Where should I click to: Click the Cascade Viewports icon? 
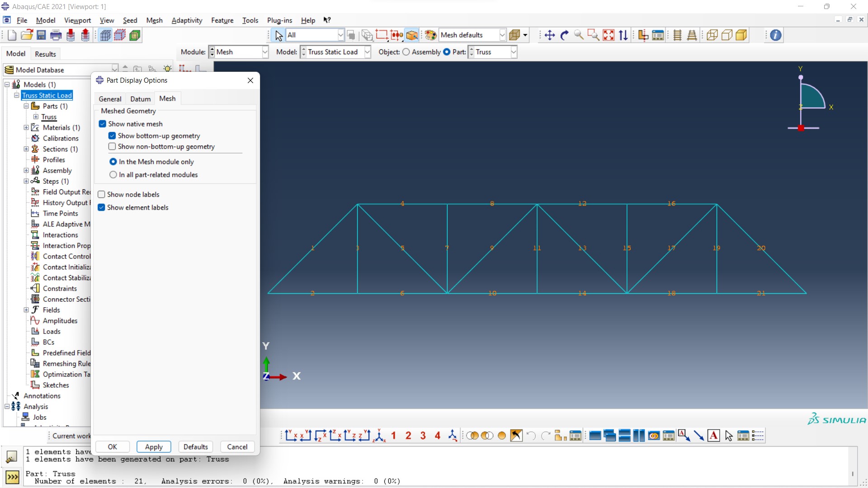[610, 436]
